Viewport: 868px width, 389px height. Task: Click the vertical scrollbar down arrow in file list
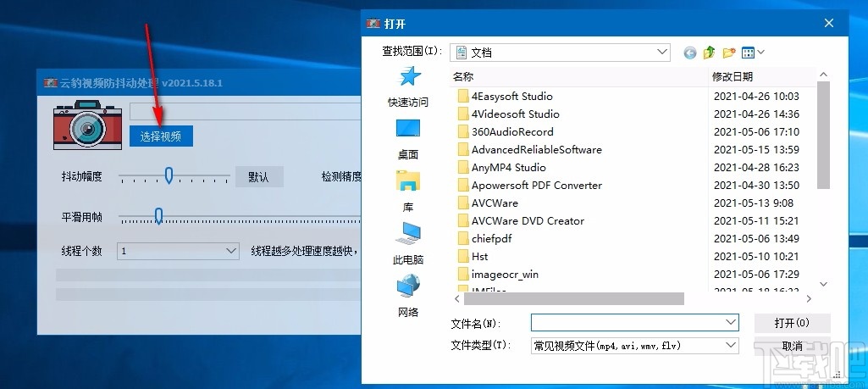(823, 284)
